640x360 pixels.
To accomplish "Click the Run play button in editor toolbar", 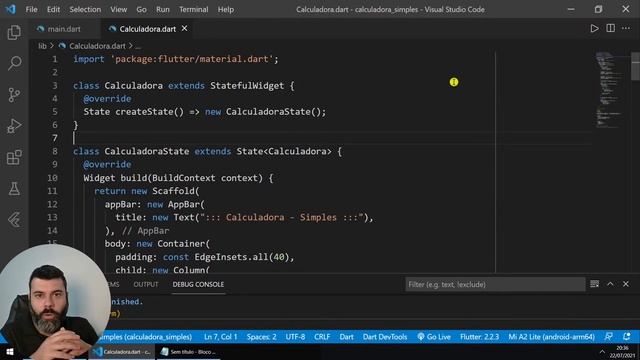I will coord(594,29).
